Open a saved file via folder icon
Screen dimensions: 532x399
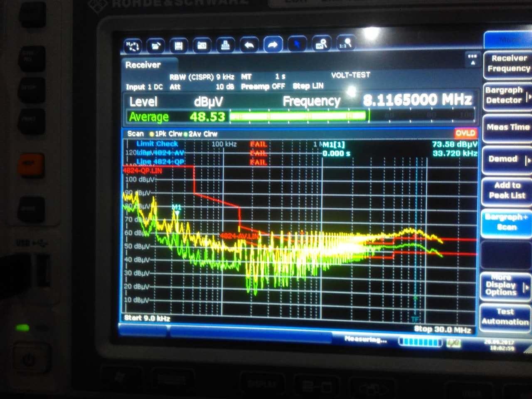155,46
